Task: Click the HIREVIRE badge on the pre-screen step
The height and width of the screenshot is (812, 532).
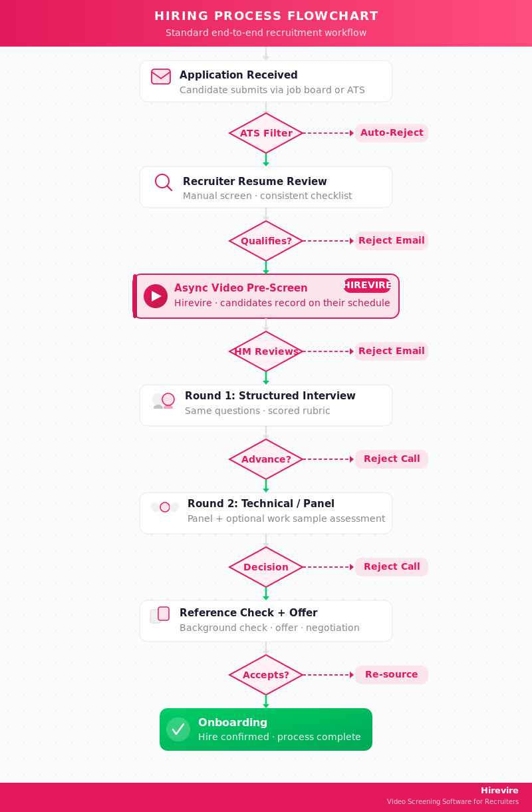Action: [367, 286]
